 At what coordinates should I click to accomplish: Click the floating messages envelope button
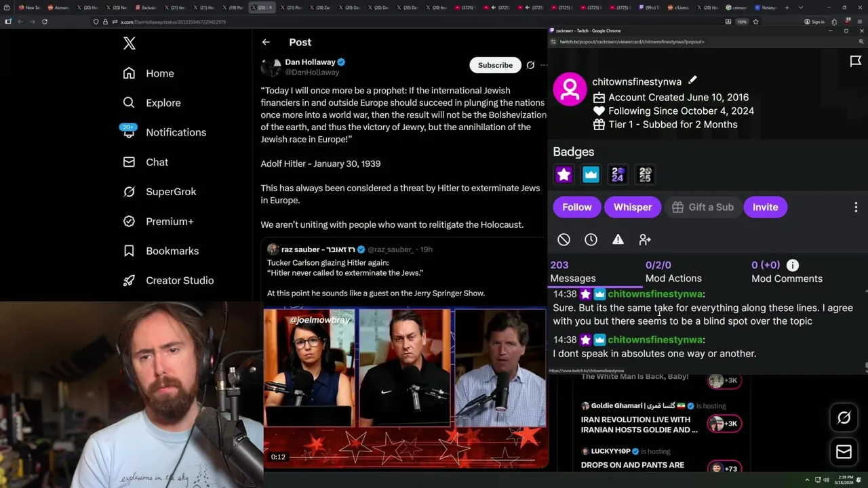[x=844, y=452]
